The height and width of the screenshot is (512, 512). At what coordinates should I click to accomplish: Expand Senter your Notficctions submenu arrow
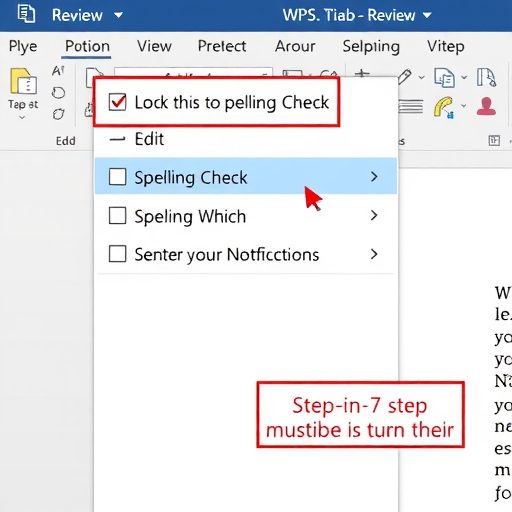pyautogui.click(x=374, y=254)
